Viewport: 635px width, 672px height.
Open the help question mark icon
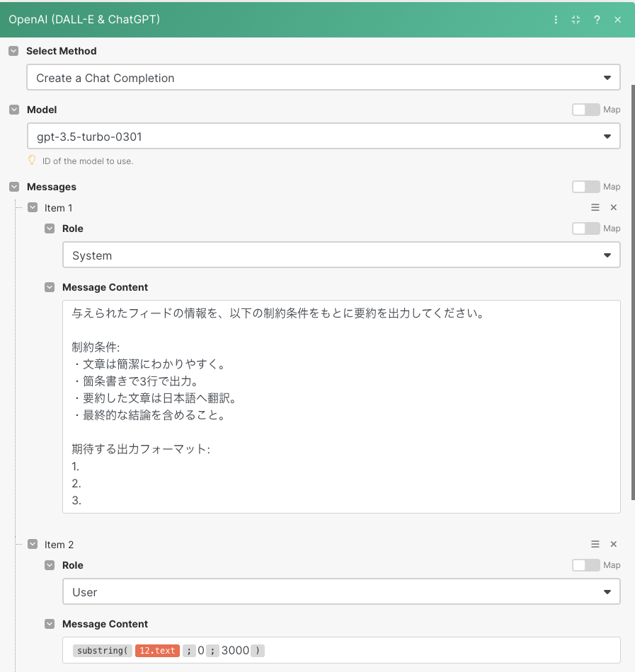click(x=597, y=20)
